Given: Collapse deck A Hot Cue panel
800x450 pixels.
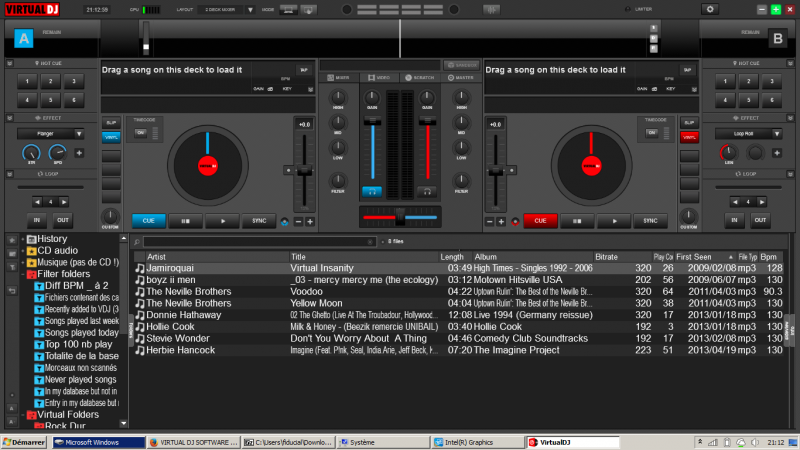Looking at the screenshot, I should point(10,63).
